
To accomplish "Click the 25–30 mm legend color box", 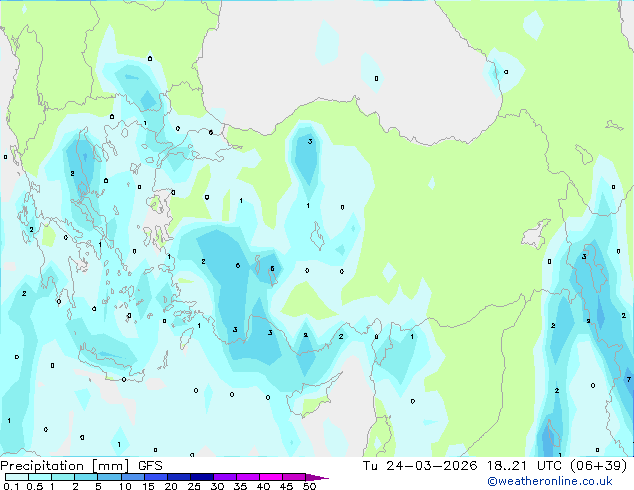I will click(202, 477).
